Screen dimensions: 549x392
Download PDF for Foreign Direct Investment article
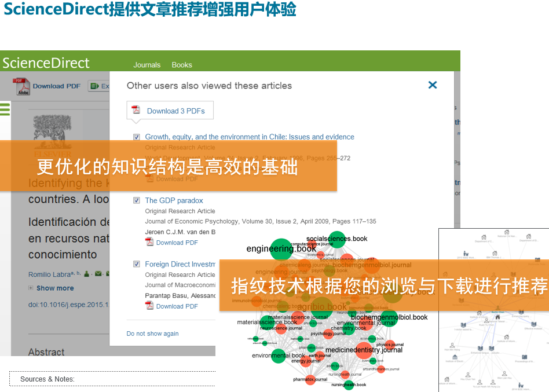177,306
